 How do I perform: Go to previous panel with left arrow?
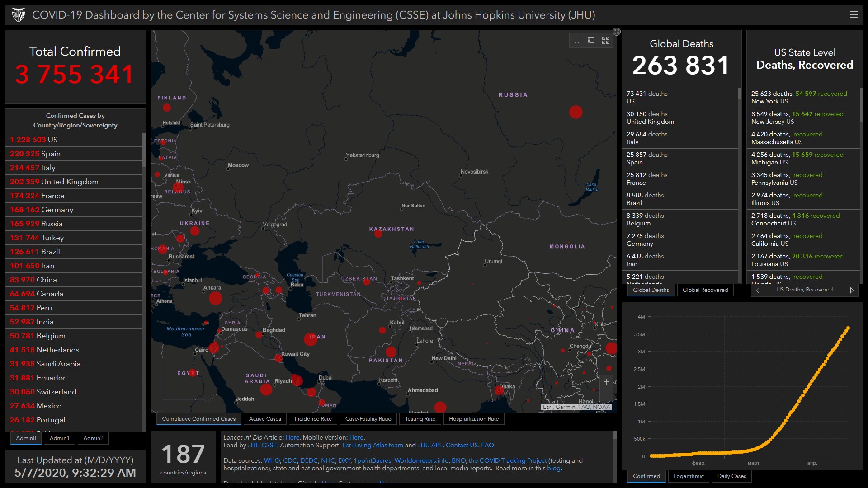tap(758, 290)
